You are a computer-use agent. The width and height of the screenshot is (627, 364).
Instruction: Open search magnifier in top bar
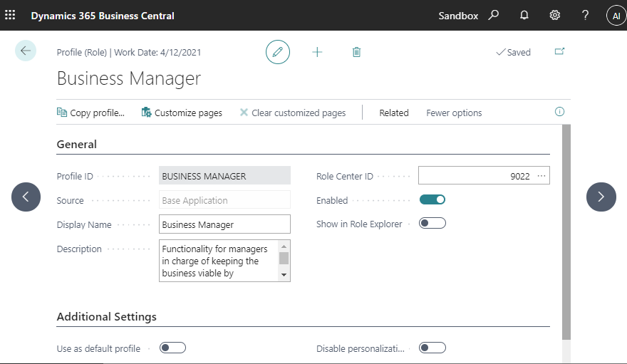coord(494,15)
